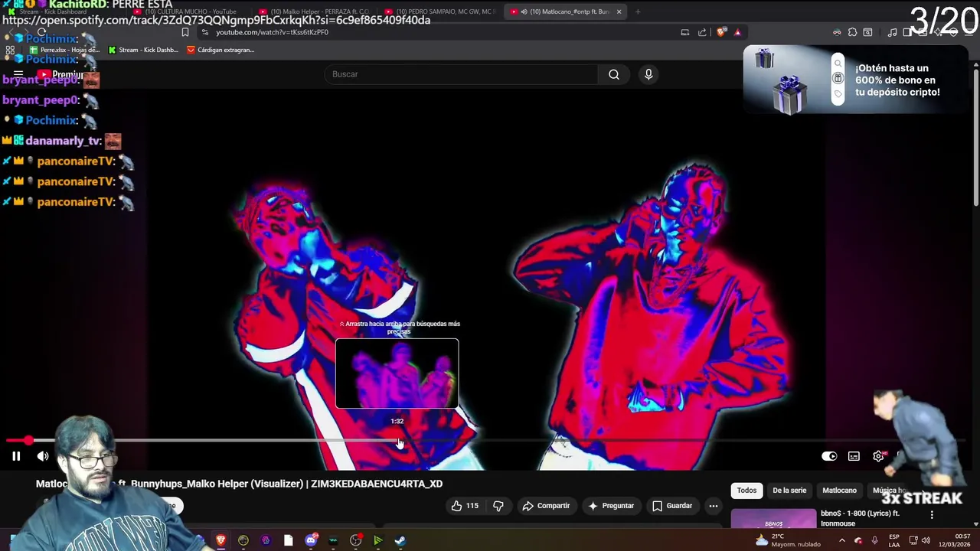Open the bbno$ 1-800 video thumbnail

[773, 519]
